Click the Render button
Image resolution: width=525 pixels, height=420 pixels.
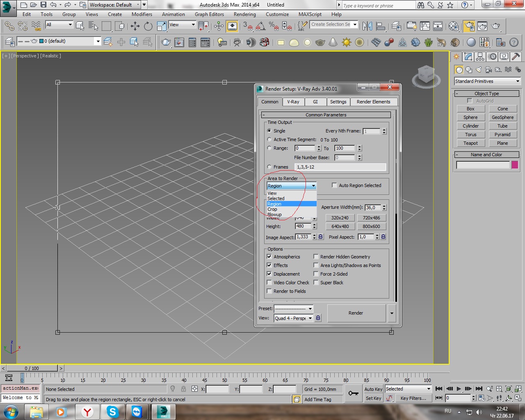tap(356, 313)
